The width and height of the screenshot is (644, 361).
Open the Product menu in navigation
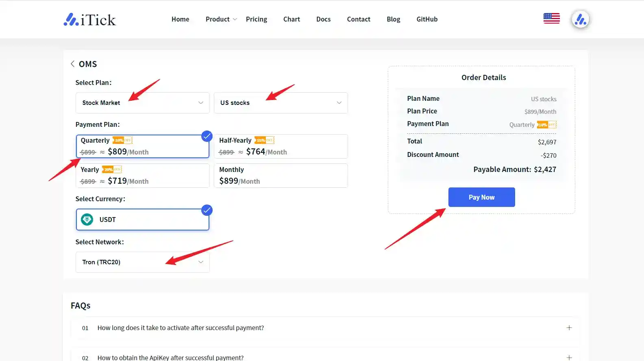tap(221, 19)
